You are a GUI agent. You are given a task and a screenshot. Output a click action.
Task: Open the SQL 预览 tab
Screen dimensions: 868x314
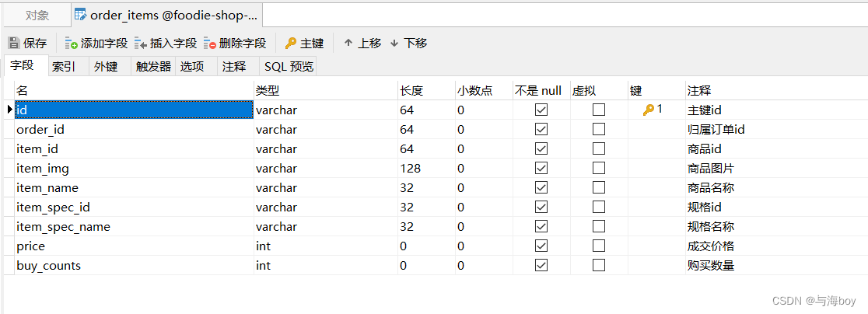click(289, 67)
